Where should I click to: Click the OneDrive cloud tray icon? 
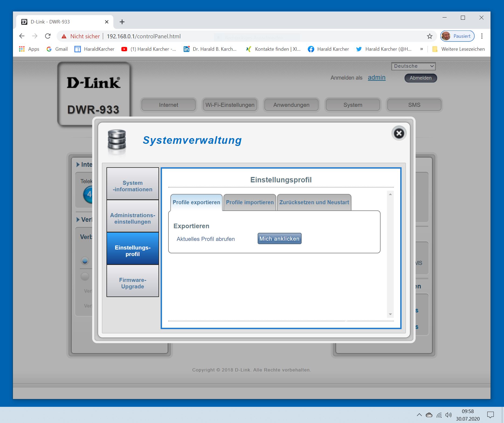click(x=429, y=415)
